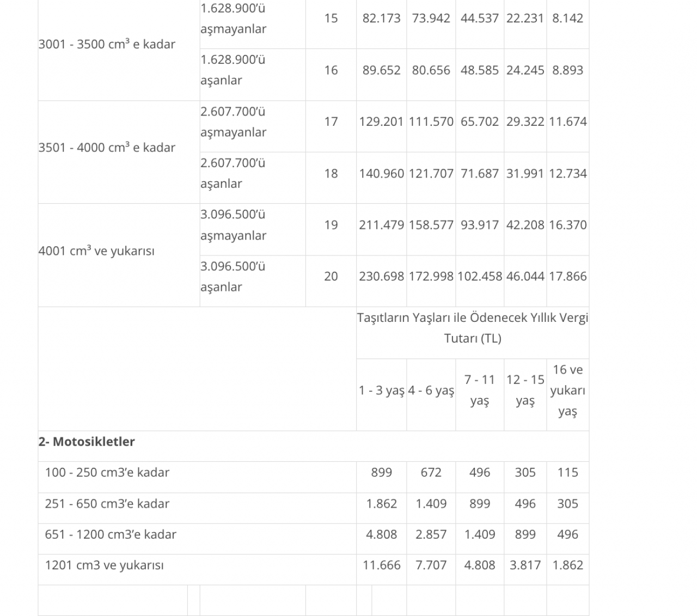Image resolution: width=697 pixels, height=616 pixels.
Task: Click the "16 ve yukarı yaş" column header
Action: 567,391
